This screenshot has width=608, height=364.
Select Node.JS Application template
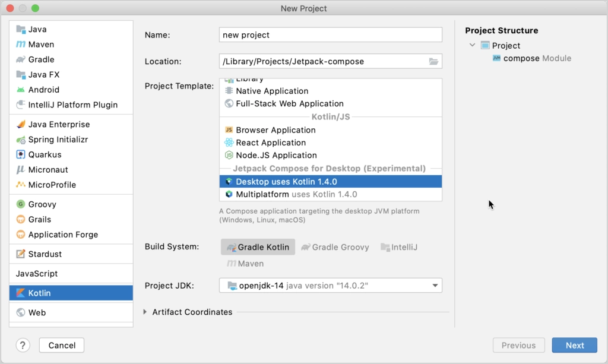pyautogui.click(x=330, y=155)
